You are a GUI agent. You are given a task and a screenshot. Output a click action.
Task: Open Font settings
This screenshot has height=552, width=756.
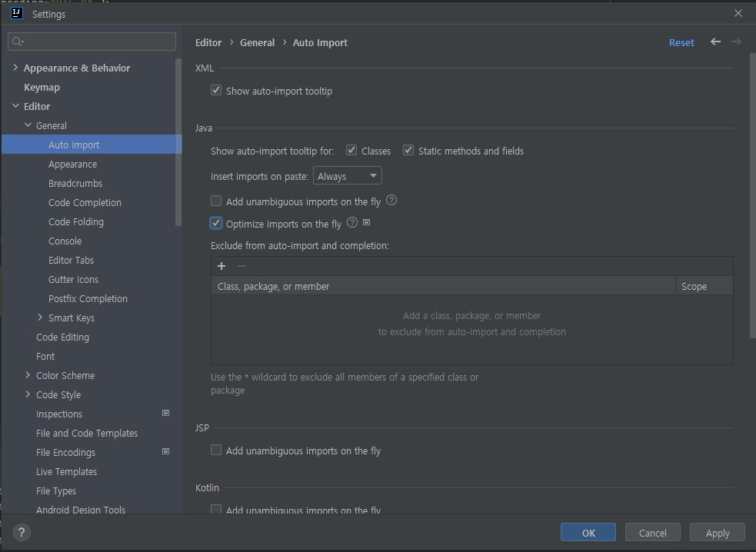click(45, 356)
